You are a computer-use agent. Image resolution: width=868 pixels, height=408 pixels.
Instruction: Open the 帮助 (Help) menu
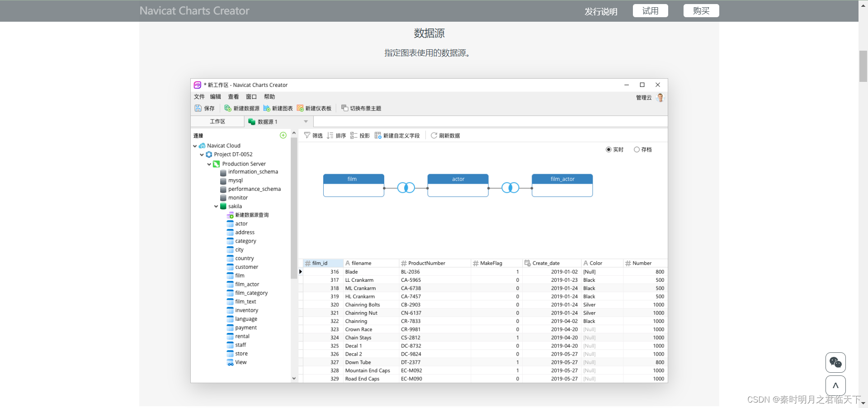pos(269,97)
